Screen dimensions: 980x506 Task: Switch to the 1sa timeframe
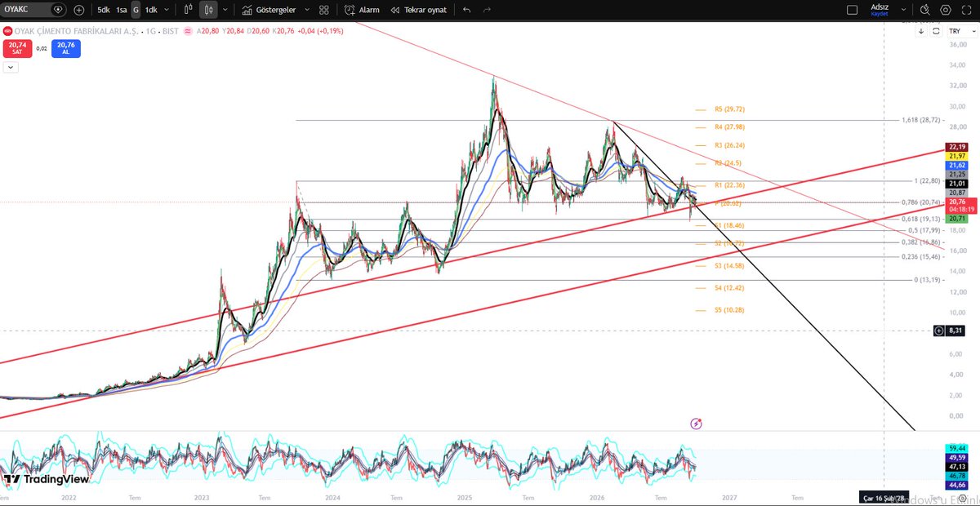pyautogui.click(x=122, y=10)
